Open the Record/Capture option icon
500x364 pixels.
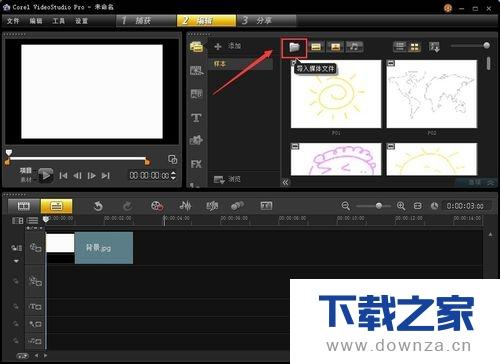(x=157, y=206)
